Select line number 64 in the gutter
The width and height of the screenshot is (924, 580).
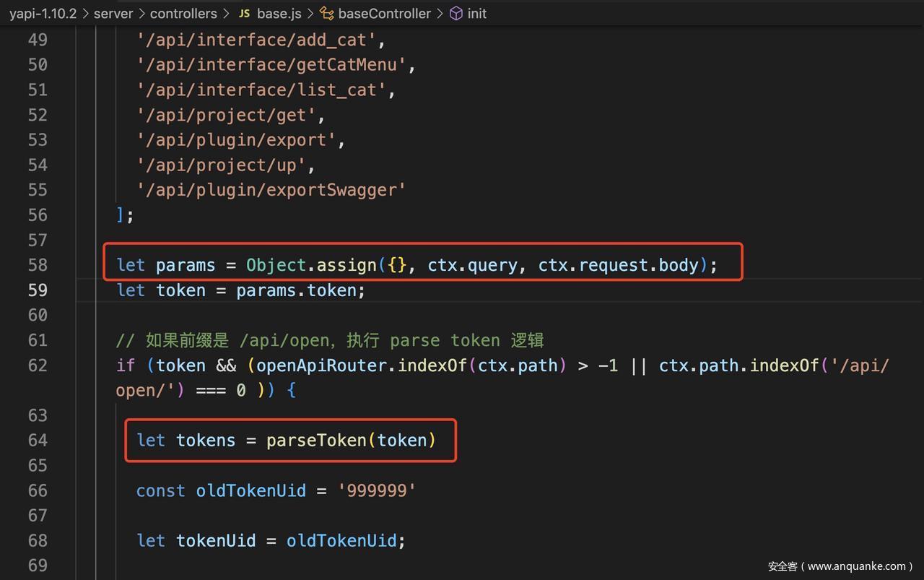38,441
